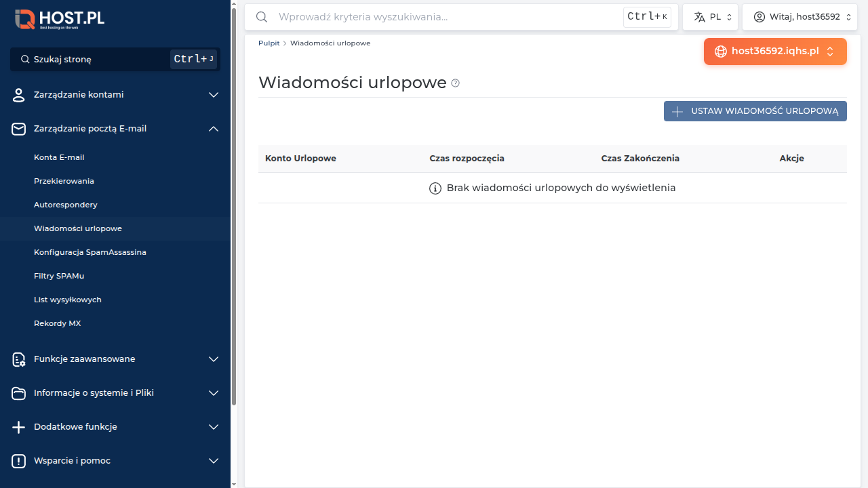Click the Funkcje zaawansowane file-gear icon
Viewport: 868px width, 488px height.
click(18, 359)
